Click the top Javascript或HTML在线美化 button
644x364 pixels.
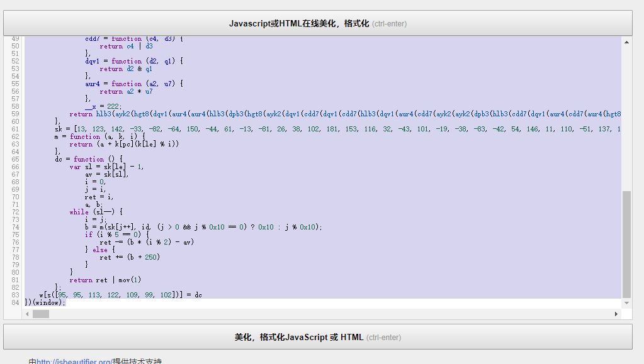coord(318,23)
